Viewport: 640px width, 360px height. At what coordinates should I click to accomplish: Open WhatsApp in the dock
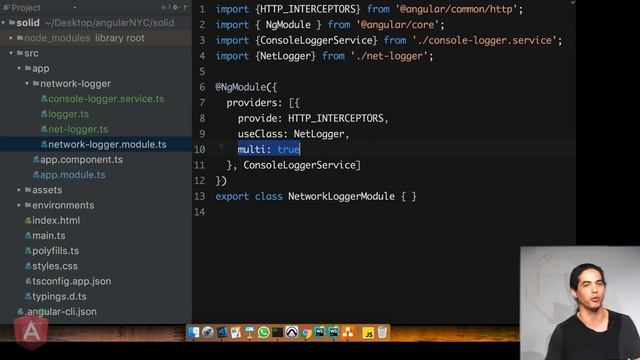[x=264, y=333]
